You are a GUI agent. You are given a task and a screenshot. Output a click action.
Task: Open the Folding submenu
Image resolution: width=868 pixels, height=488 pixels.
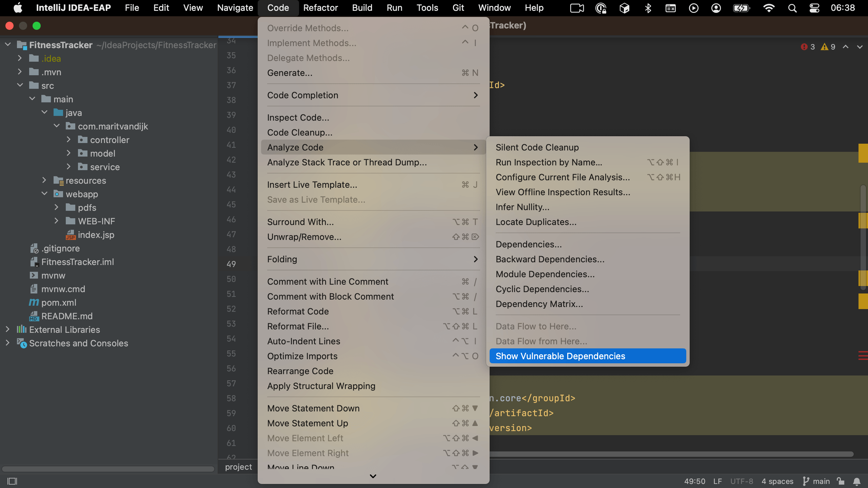[373, 259]
